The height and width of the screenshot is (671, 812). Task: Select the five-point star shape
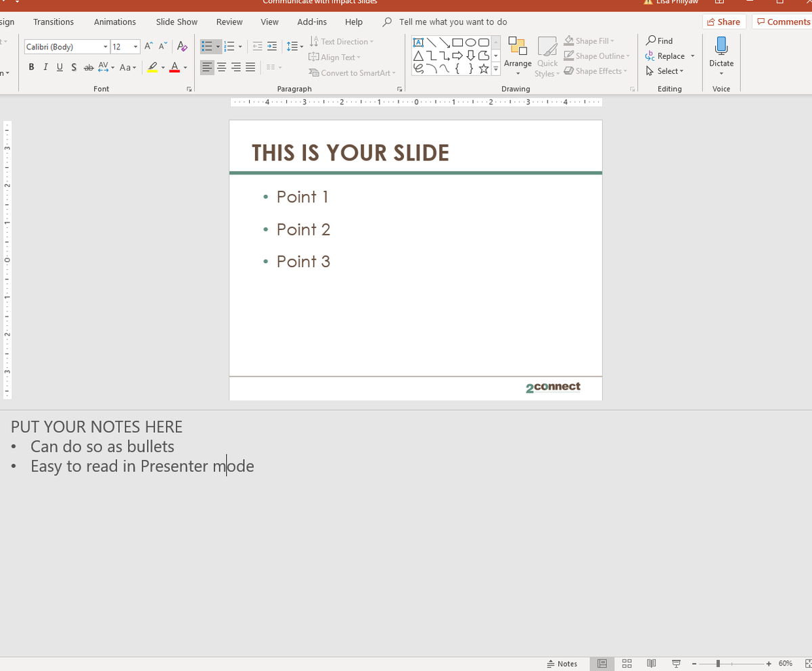484,68
